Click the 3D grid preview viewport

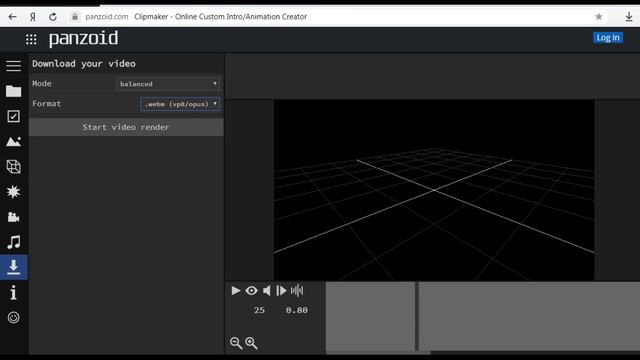click(434, 190)
